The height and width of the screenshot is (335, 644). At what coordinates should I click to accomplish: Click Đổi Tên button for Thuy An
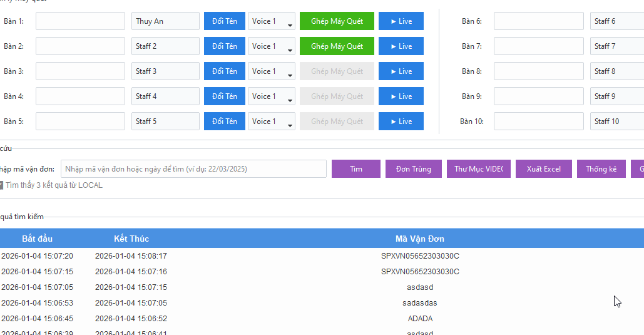(x=224, y=21)
